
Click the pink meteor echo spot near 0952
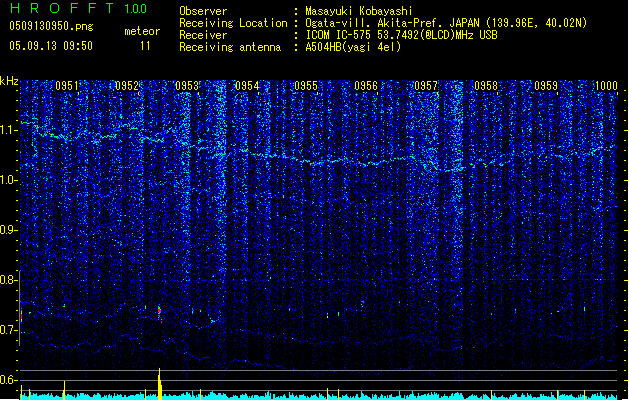click(x=159, y=311)
